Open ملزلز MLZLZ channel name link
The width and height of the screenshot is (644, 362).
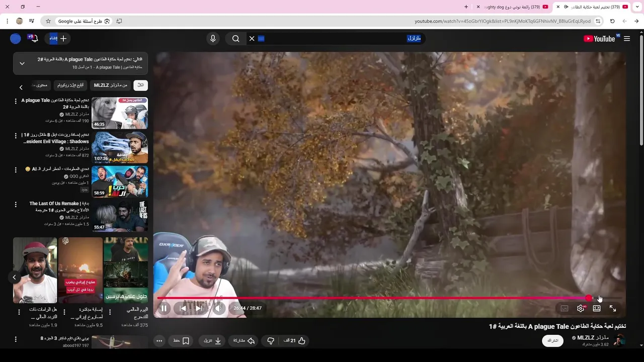pyautogui.click(x=593, y=338)
